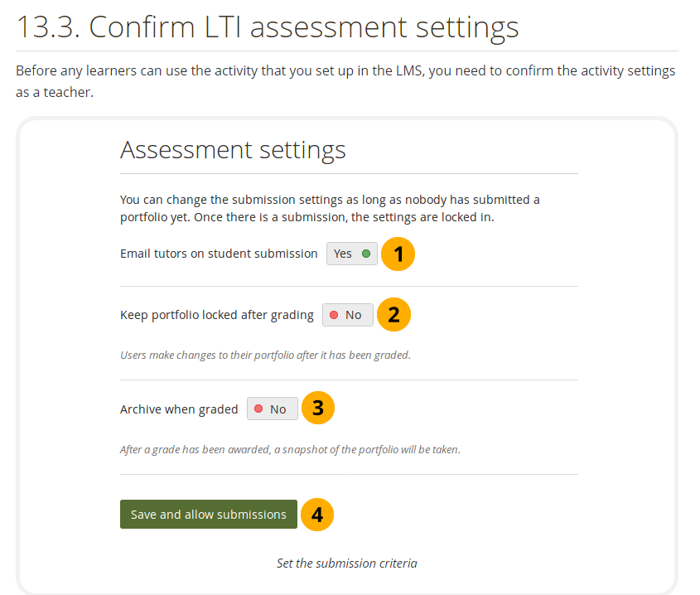Viewport: 700px width, 595px height.
Task: Click the orange number 3 callout marker
Action: click(318, 408)
